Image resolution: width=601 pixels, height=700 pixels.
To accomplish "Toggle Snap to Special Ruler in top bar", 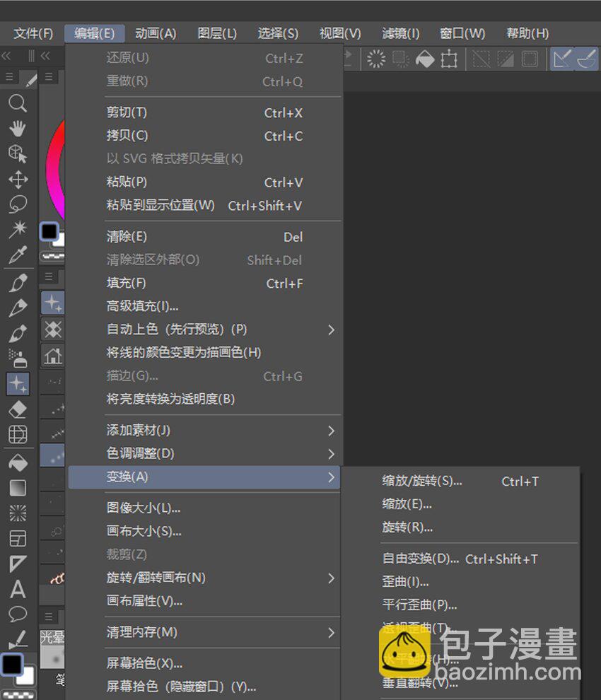I will coord(587,59).
